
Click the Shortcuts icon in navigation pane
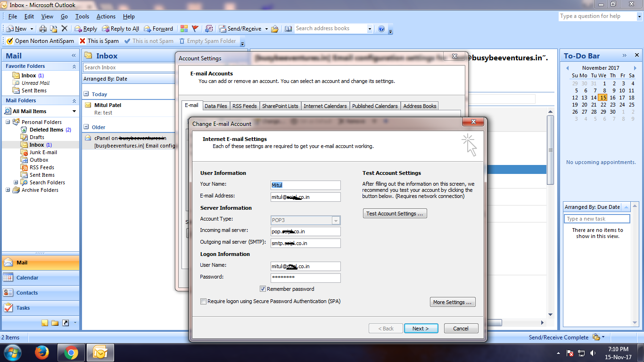66,323
